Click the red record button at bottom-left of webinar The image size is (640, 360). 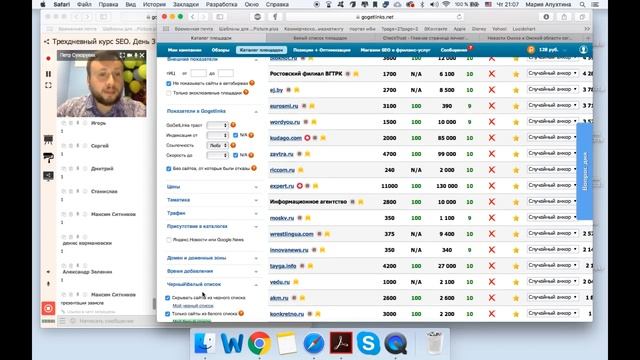[48, 308]
